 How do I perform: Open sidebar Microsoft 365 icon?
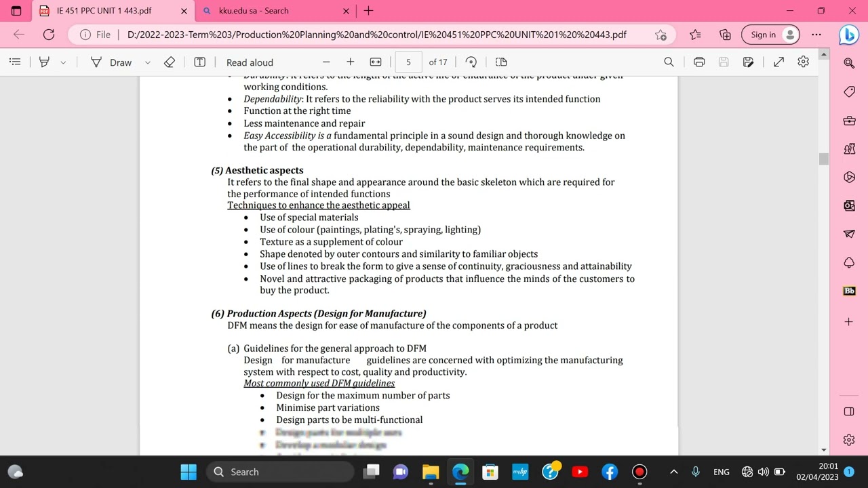(x=849, y=177)
